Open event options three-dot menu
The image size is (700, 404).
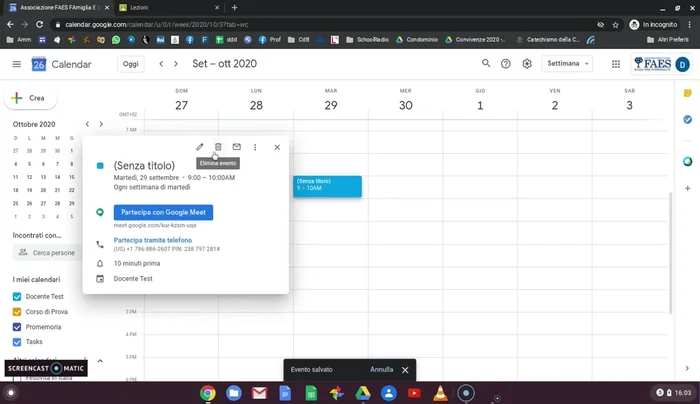point(255,147)
